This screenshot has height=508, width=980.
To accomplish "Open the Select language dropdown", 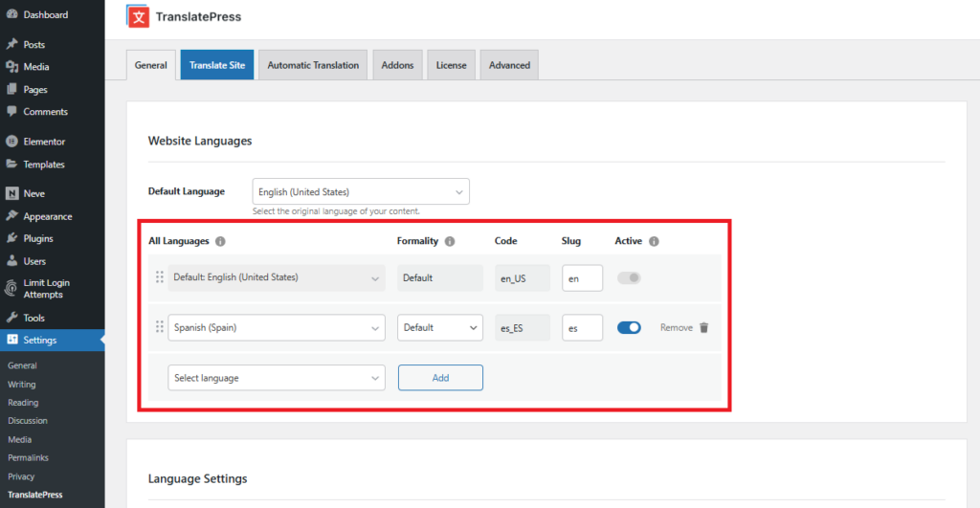I will [277, 378].
